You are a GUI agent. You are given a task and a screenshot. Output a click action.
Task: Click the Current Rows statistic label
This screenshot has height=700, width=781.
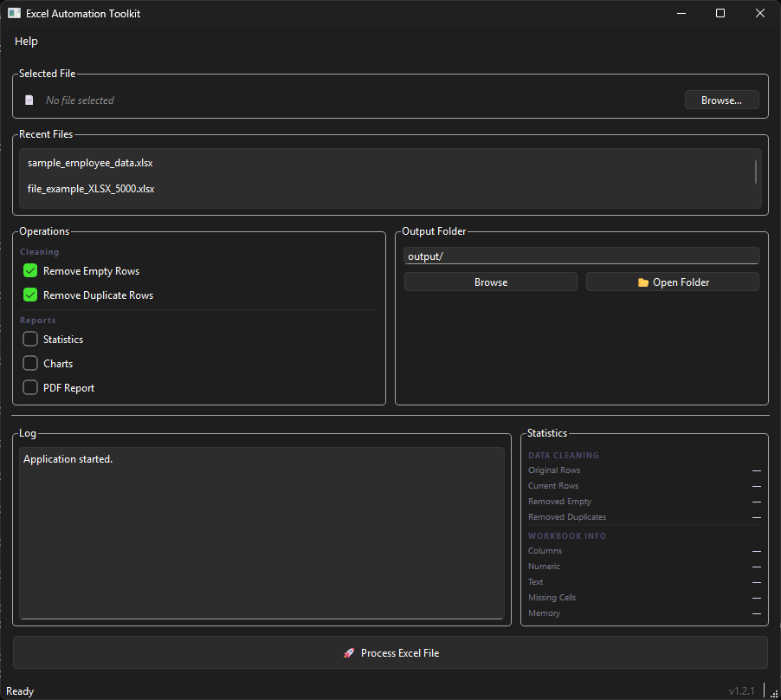[553, 486]
